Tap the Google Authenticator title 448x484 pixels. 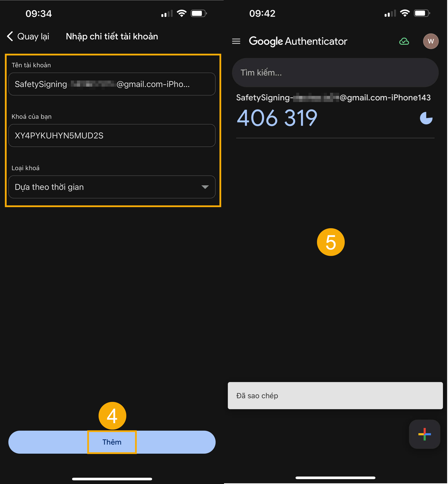coord(298,41)
